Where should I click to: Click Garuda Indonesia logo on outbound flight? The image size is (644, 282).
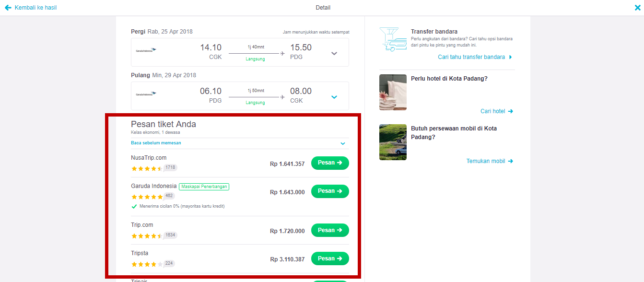146,50
